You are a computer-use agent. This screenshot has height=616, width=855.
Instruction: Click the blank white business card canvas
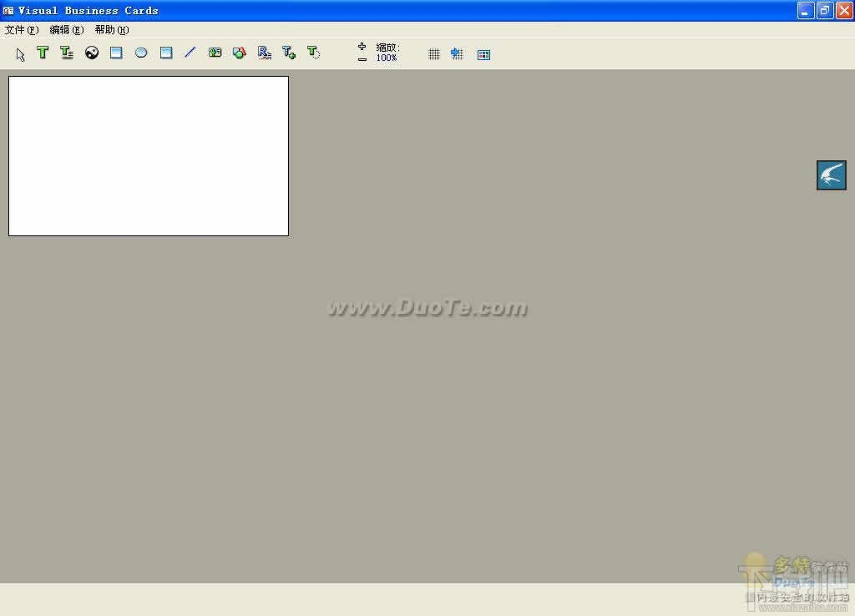tap(149, 156)
